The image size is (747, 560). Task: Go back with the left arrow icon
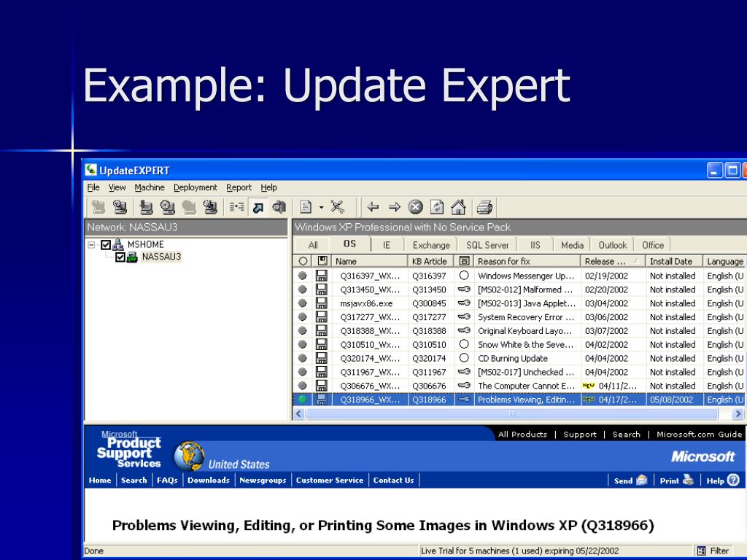click(373, 207)
